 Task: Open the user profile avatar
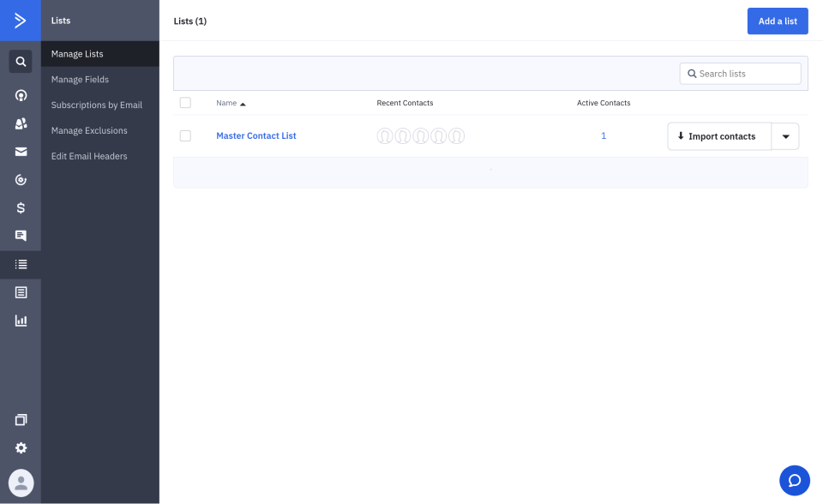21,483
